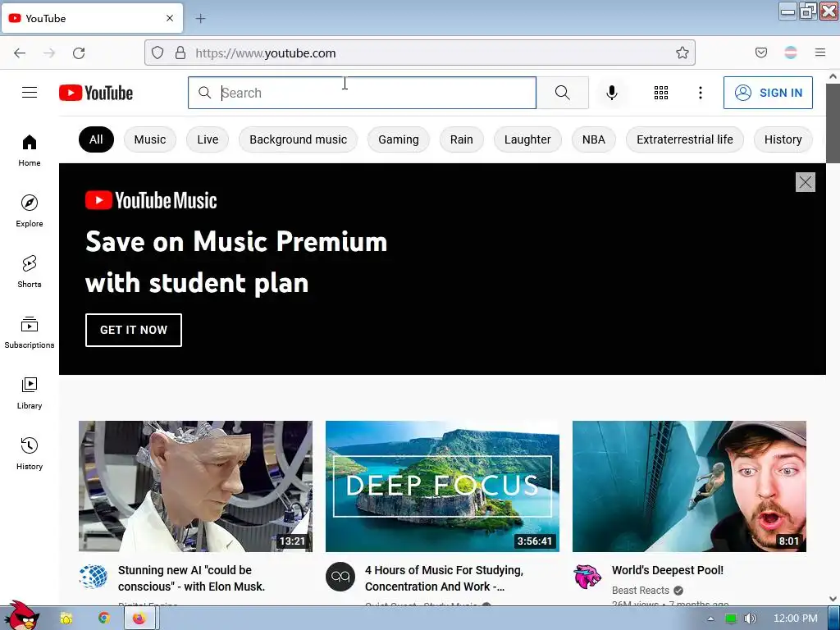Open the DEEP FOCUS video thumbnail
Viewport: 840px width, 630px height.
[x=442, y=486]
